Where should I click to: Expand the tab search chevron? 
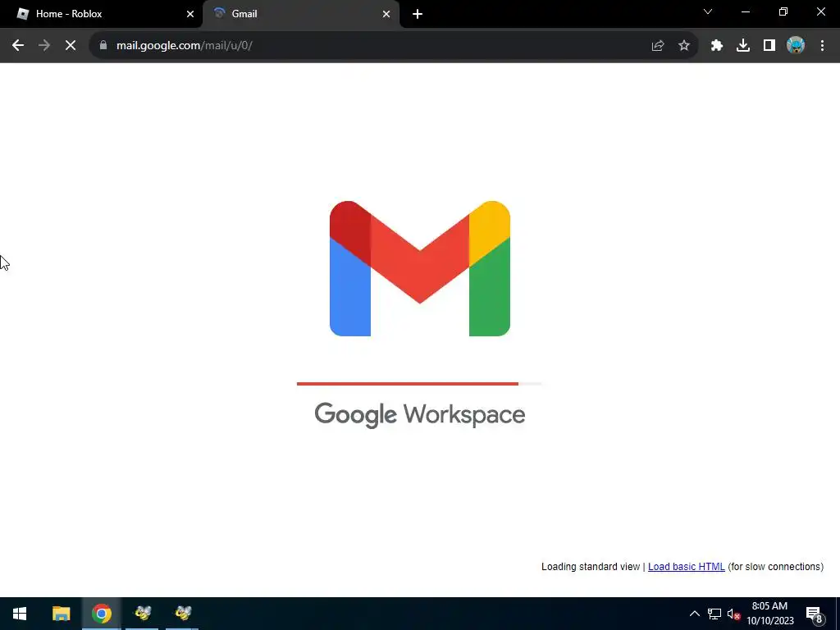[x=708, y=11]
